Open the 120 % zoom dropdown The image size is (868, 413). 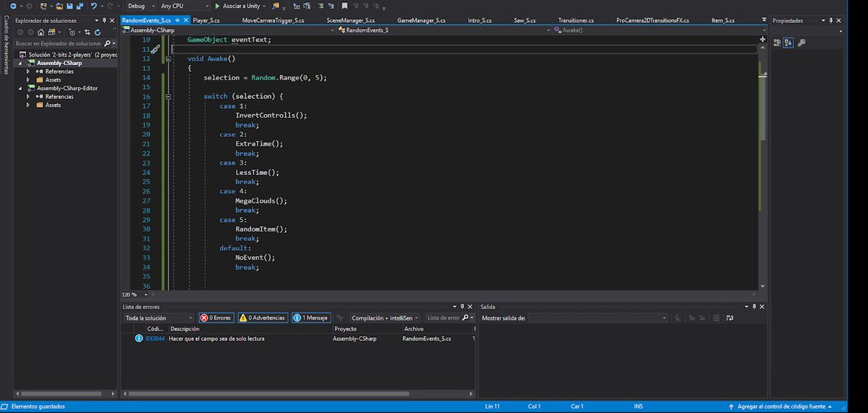pos(134,295)
